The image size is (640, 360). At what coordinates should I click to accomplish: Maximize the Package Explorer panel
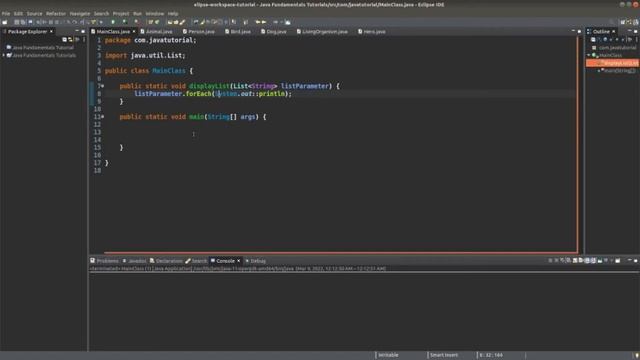(x=83, y=31)
